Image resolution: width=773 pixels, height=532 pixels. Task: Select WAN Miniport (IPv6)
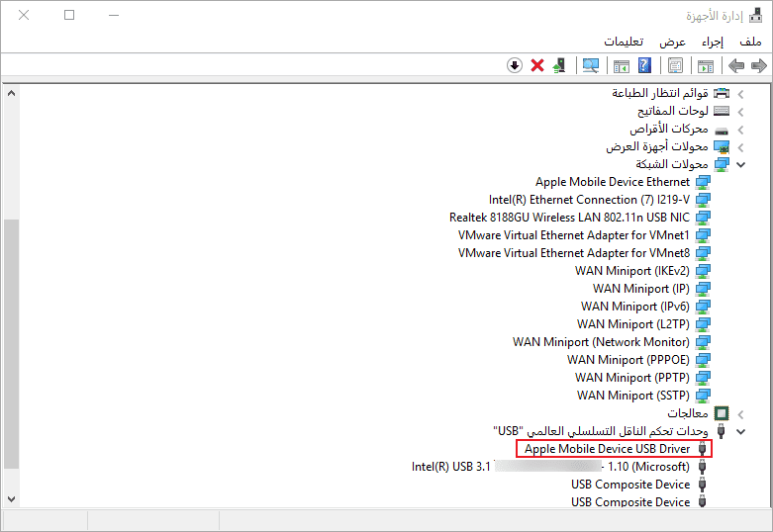pyautogui.click(x=635, y=307)
